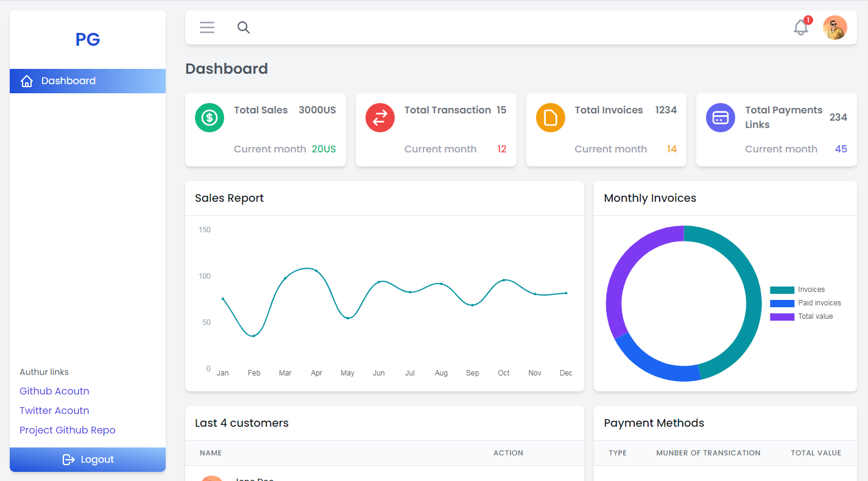This screenshot has width=868, height=481.
Task: Click the PG logo
Action: point(87,39)
